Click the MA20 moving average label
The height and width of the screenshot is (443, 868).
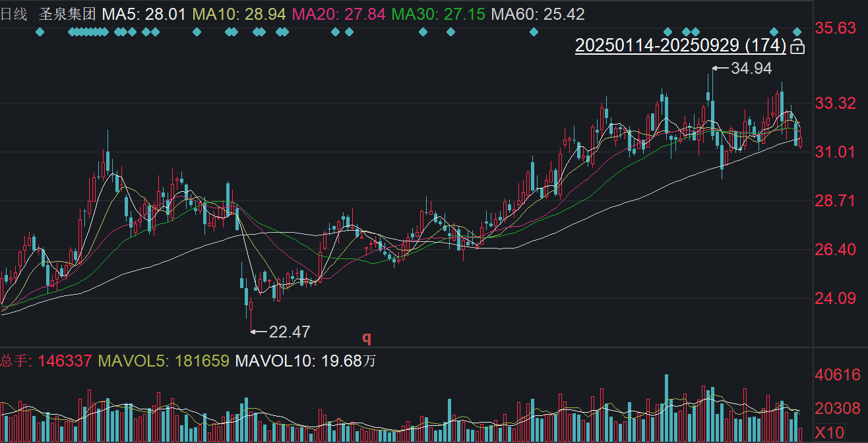pyautogui.click(x=338, y=14)
